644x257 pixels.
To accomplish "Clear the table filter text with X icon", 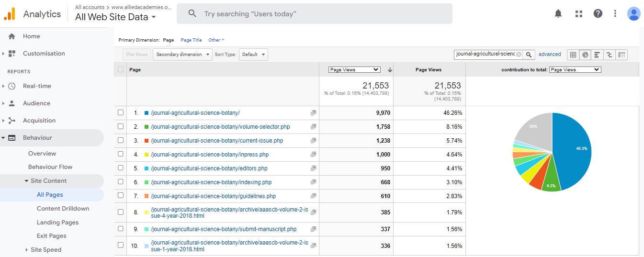I will [519, 55].
